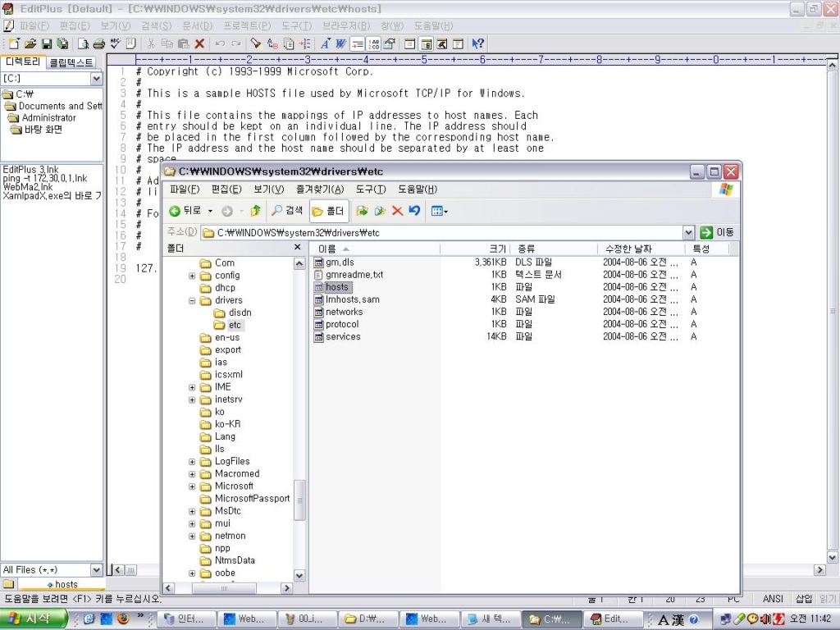Viewport: 840px width, 630px height.
Task: Switch to the D:\ taskbar button
Action: coord(367,619)
